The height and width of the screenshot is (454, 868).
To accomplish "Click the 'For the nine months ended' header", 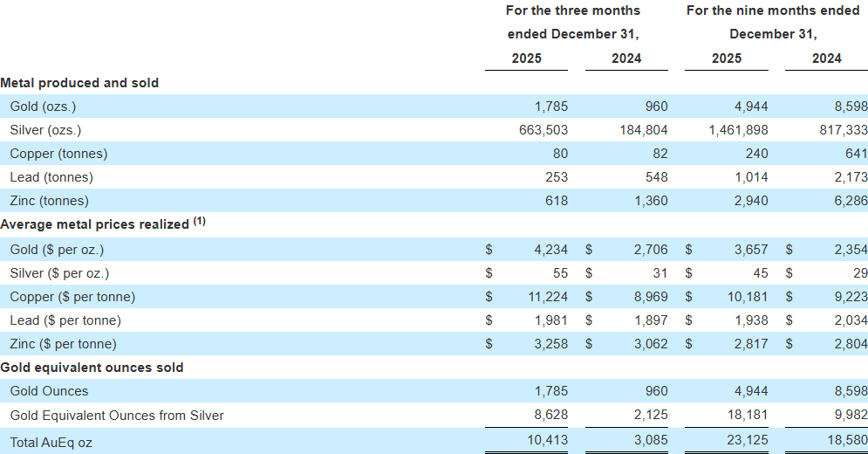I will [x=773, y=10].
